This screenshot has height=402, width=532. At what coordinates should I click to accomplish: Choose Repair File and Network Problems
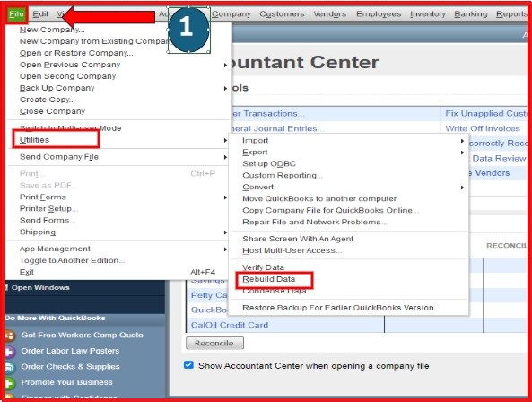click(x=315, y=223)
